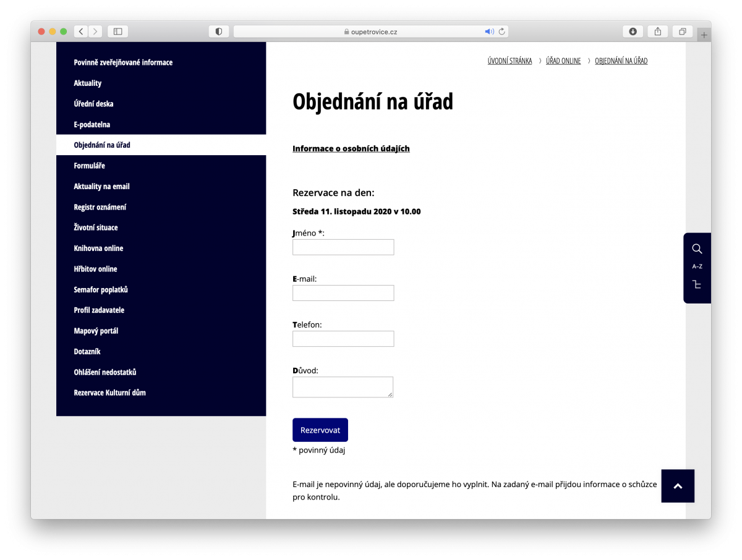Viewport: 742px width, 560px height.
Task: Select Rezervace Kulturní dům in the menu
Action: (x=109, y=392)
